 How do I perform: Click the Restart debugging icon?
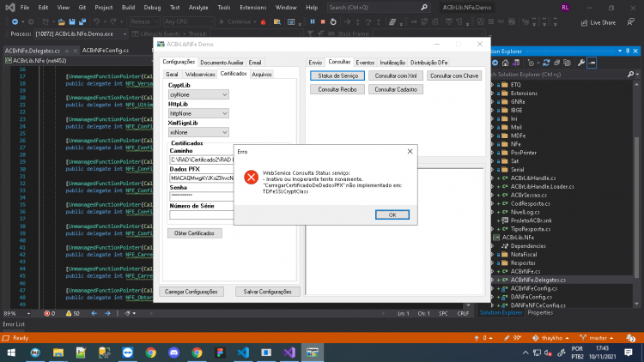click(333, 21)
